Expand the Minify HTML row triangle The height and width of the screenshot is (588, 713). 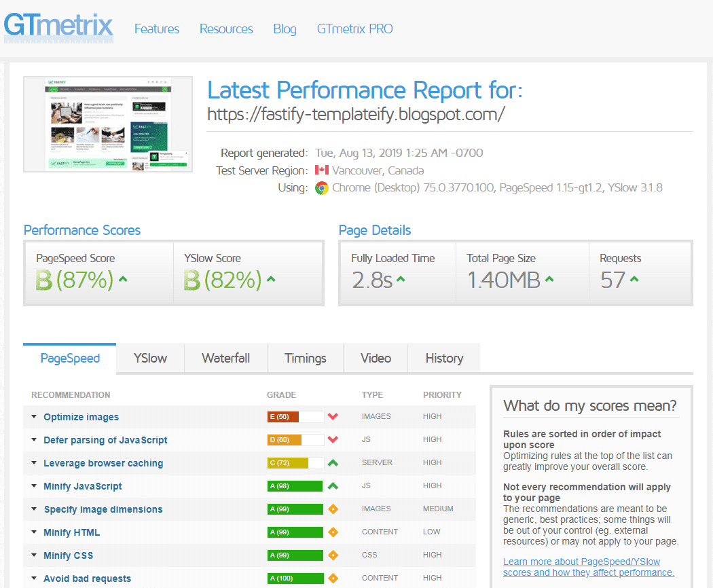(34, 532)
